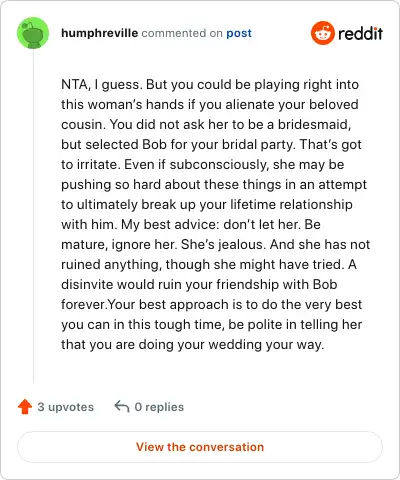400x480 pixels.
Task: Click the "View the conversation" button
Action: [x=200, y=447]
